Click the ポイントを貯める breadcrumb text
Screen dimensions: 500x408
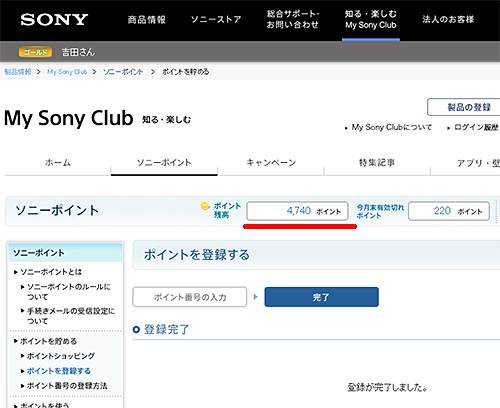click(x=185, y=72)
